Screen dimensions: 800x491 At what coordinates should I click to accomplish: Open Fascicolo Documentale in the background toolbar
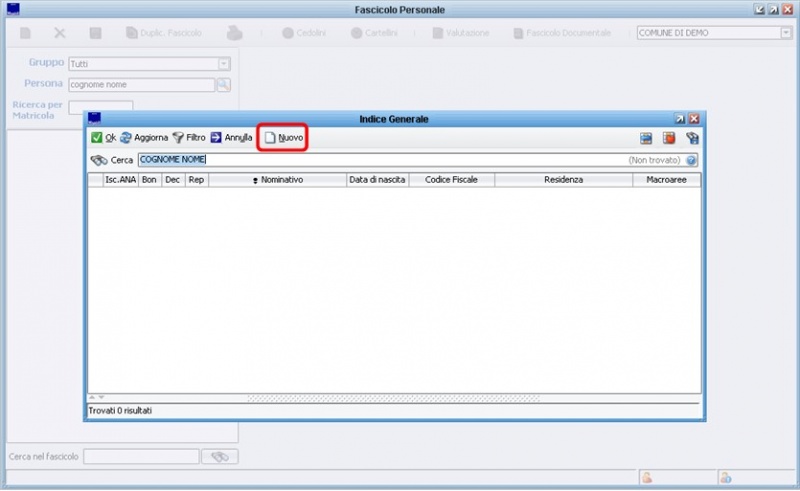pyautogui.click(x=562, y=33)
